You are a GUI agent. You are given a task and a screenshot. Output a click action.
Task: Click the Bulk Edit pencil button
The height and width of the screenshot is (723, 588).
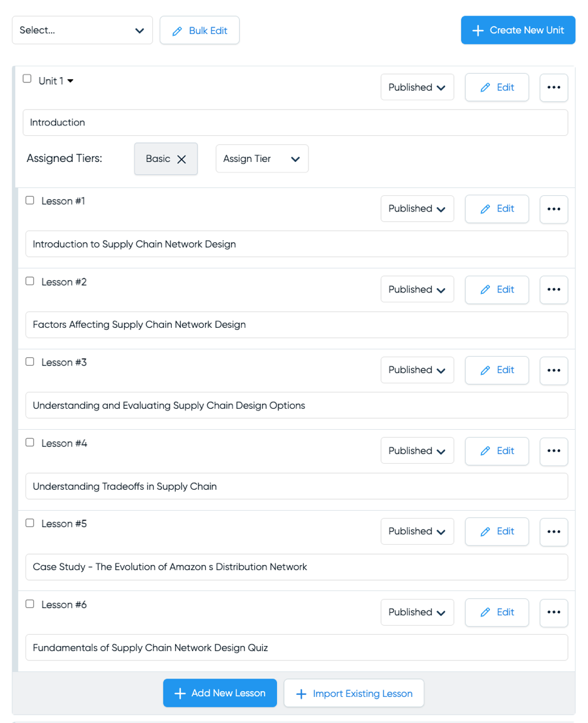pos(199,31)
